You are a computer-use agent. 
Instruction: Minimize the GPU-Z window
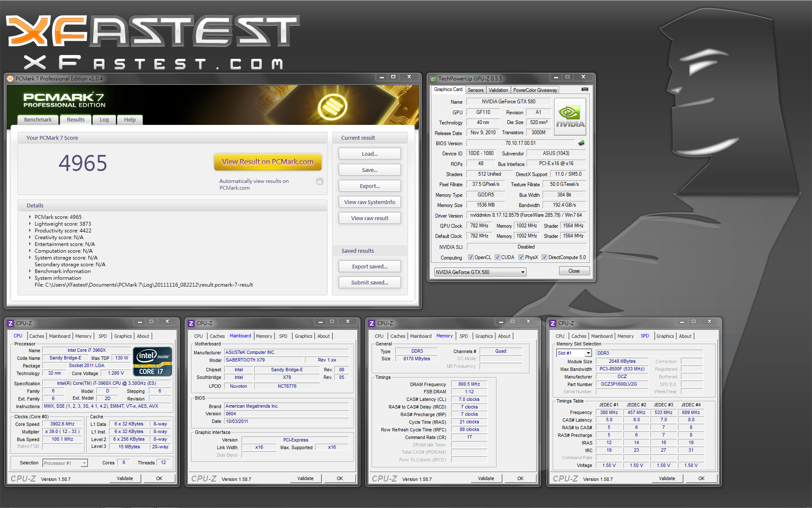[556, 77]
